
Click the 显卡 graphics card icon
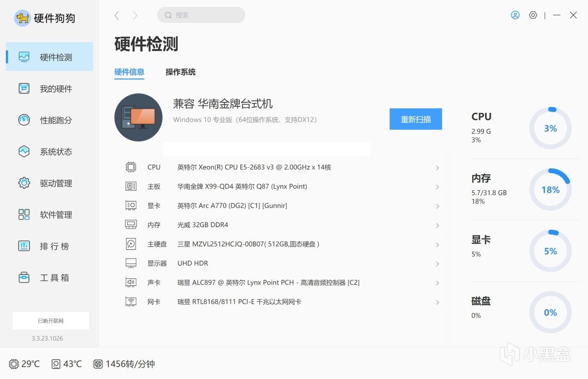[131, 206]
